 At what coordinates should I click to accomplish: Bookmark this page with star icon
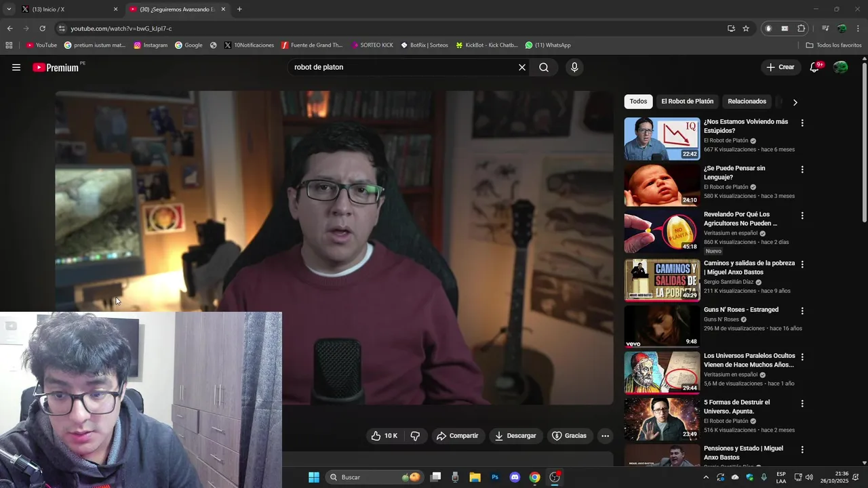coord(746,28)
